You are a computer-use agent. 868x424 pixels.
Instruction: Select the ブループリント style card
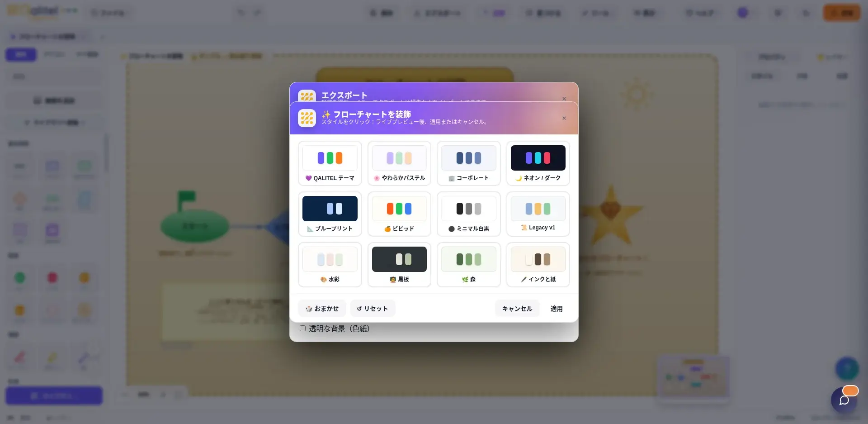(x=330, y=214)
